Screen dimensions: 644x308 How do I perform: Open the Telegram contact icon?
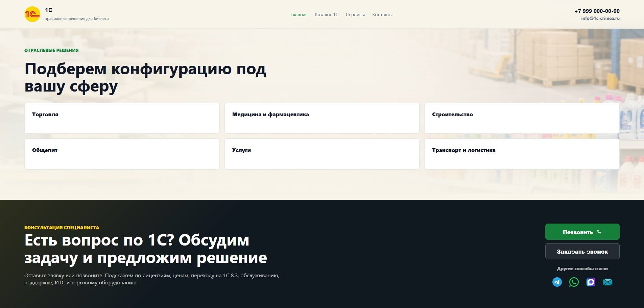557,282
